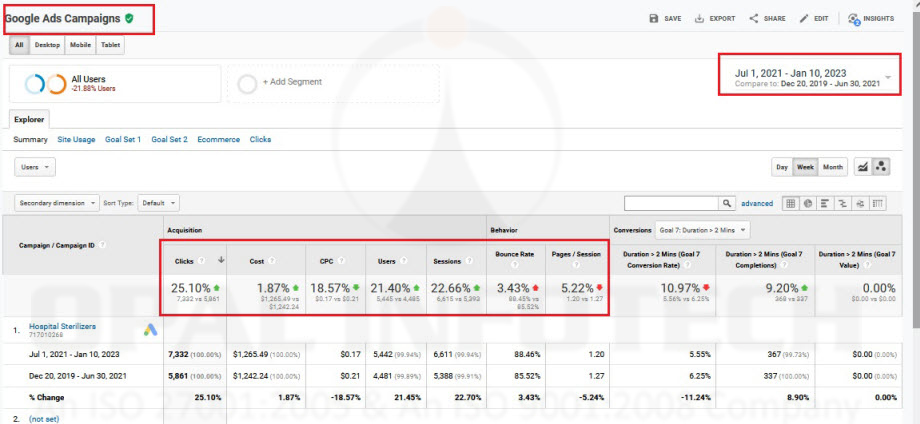
Task: Open the All Users segment options
Action: coord(115,84)
